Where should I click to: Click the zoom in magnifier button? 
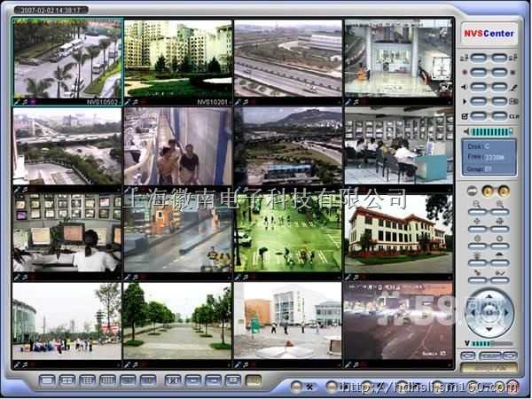coord(500,213)
